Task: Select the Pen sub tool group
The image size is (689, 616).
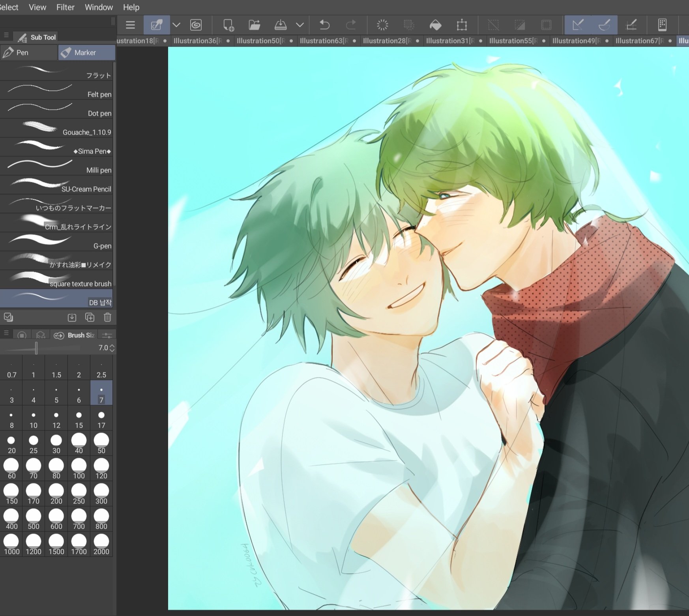Action: [x=29, y=52]
